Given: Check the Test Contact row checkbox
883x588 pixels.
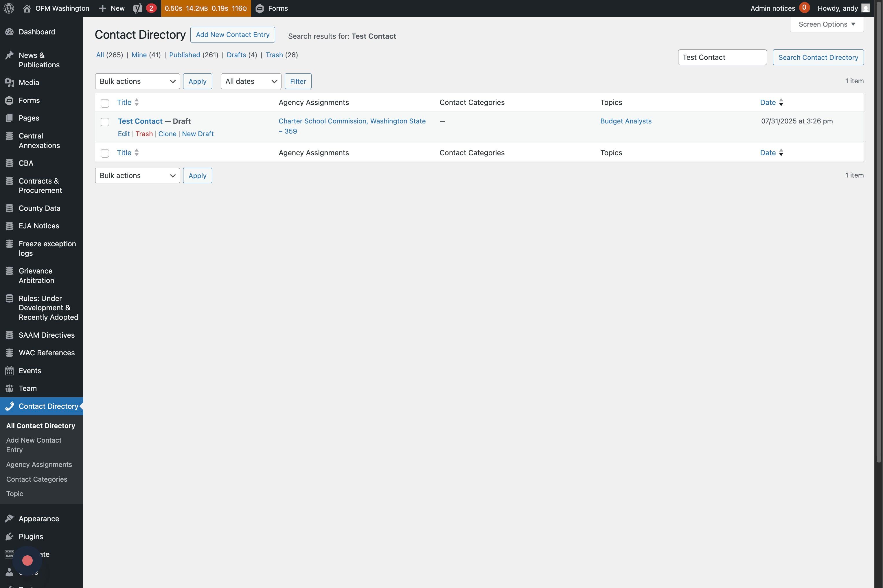Looking at the screenshot, I should (x=105, y=122).
